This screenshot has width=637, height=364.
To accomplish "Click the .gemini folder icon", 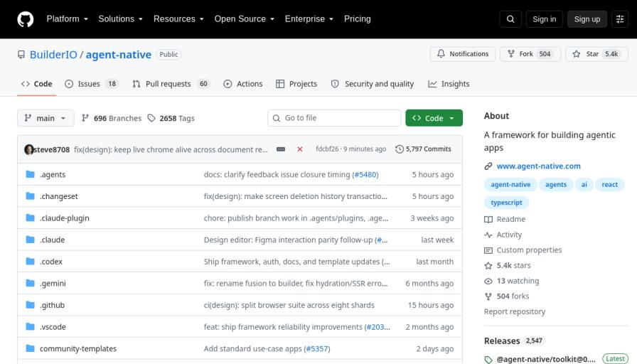I will 30,283.
